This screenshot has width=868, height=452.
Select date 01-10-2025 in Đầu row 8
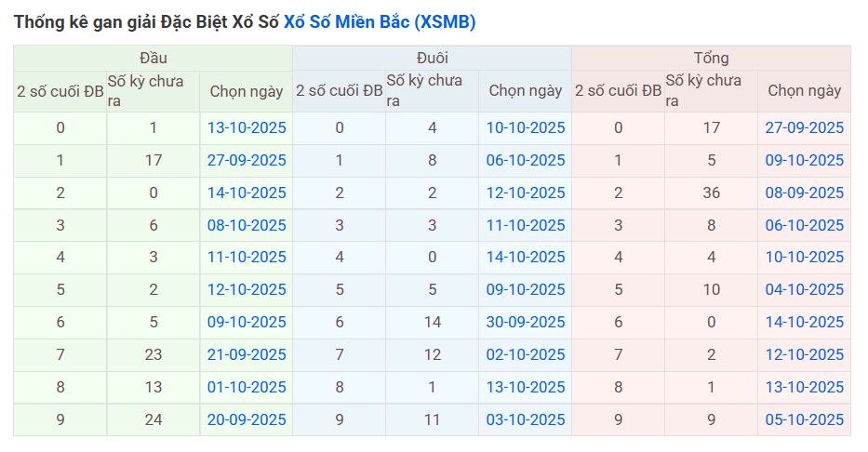click(x=247, y=387)
